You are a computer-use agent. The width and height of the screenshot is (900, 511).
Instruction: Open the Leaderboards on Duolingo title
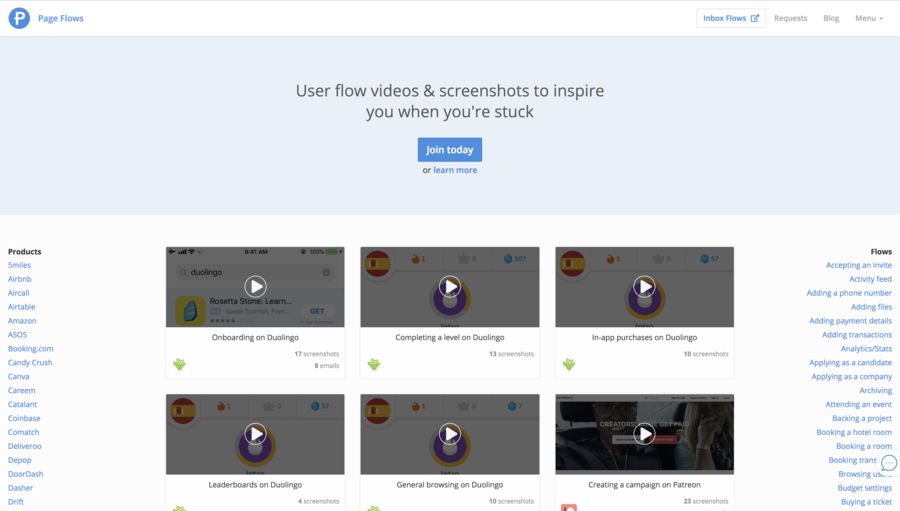point(255,485)
